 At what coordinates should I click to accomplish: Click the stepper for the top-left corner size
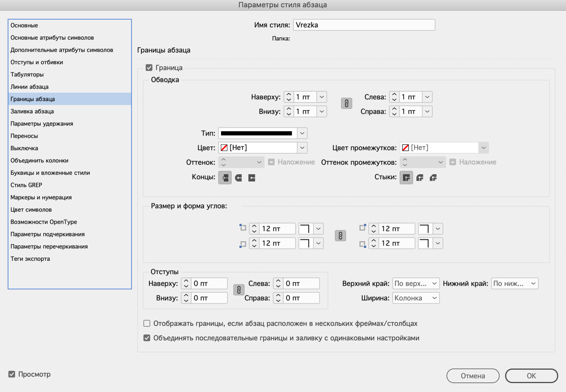pyautogui.click(x=254, y=229)
